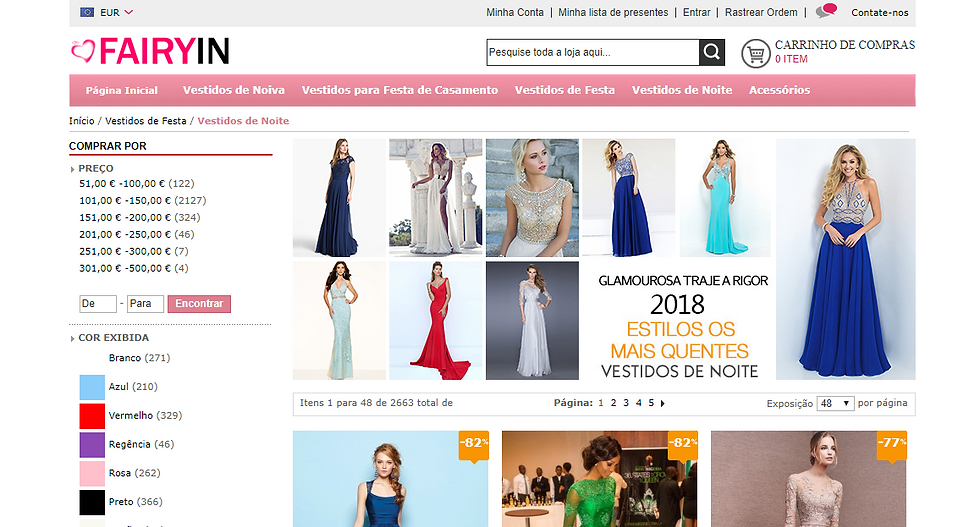980x527 pixels.
Task: Open the navy blue product with -82% badge
Action: click(391, 479)
